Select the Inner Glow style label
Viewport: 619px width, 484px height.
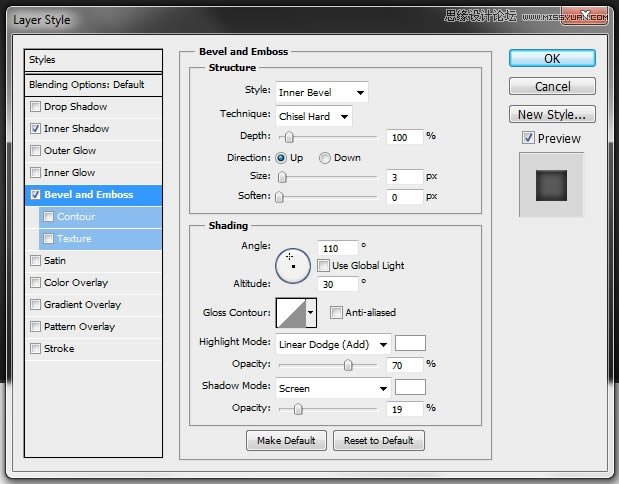(69, 173)
